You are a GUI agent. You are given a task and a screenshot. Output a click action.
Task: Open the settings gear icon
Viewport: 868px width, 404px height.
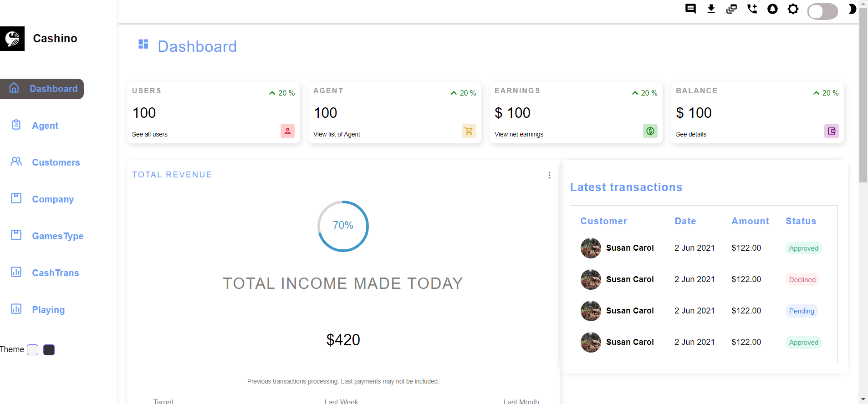point(793,9)
